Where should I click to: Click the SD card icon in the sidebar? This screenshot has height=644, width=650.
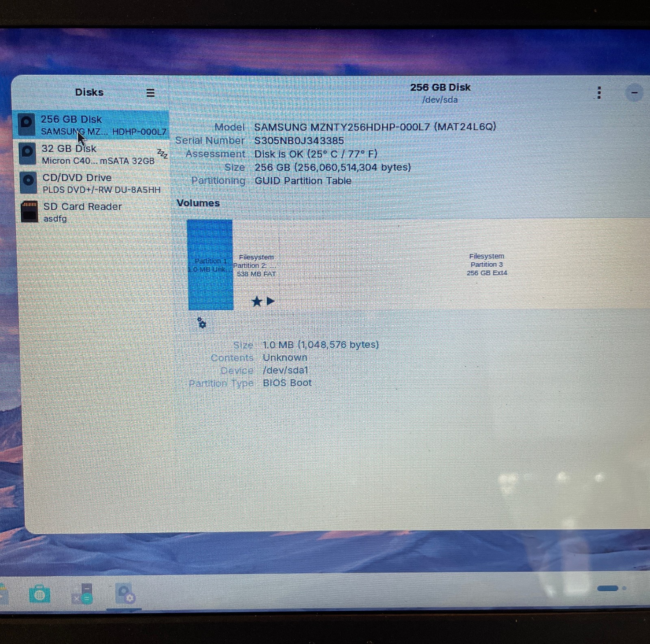(x=29, y=212)
